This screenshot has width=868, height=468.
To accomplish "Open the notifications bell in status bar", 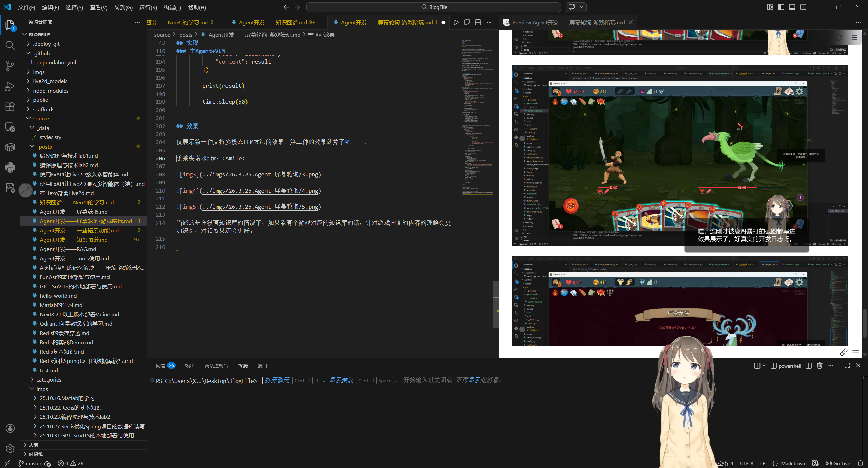I will click(x=860, y=463).
